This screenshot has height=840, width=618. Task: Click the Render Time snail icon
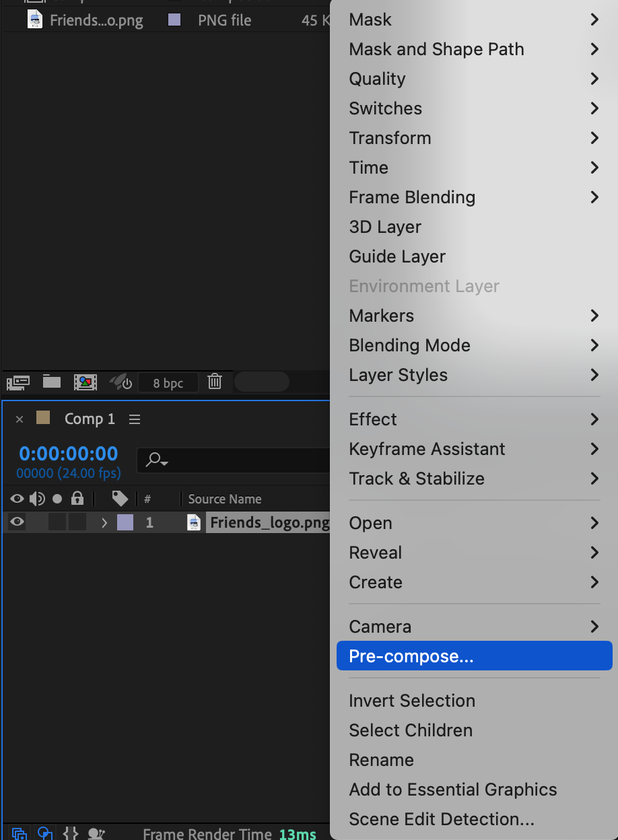coord(96,834)
